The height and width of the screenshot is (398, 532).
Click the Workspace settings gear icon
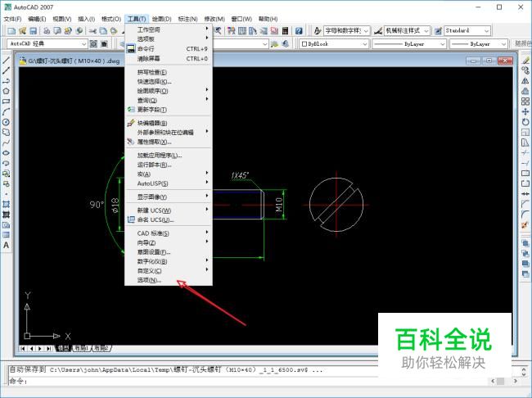93,43
